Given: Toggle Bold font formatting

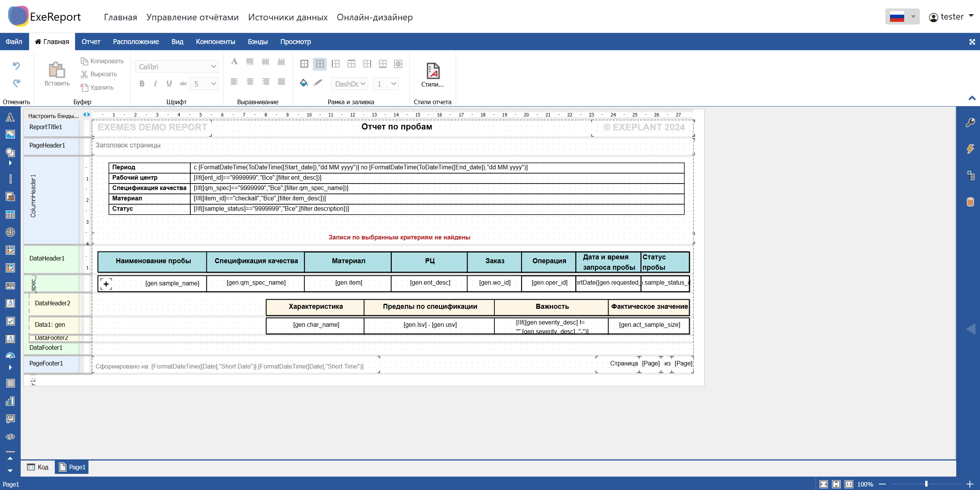Looking at the screenshot, I should pos(142,84).
